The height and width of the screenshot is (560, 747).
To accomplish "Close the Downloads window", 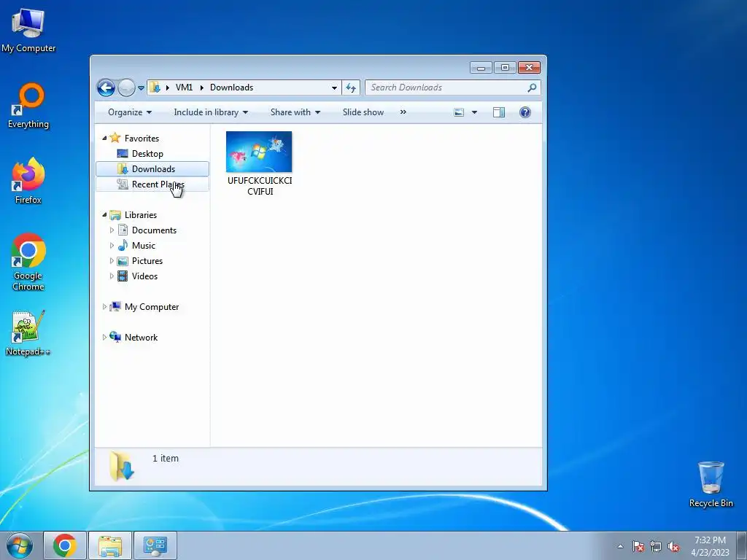I will (x=529, y=68).
